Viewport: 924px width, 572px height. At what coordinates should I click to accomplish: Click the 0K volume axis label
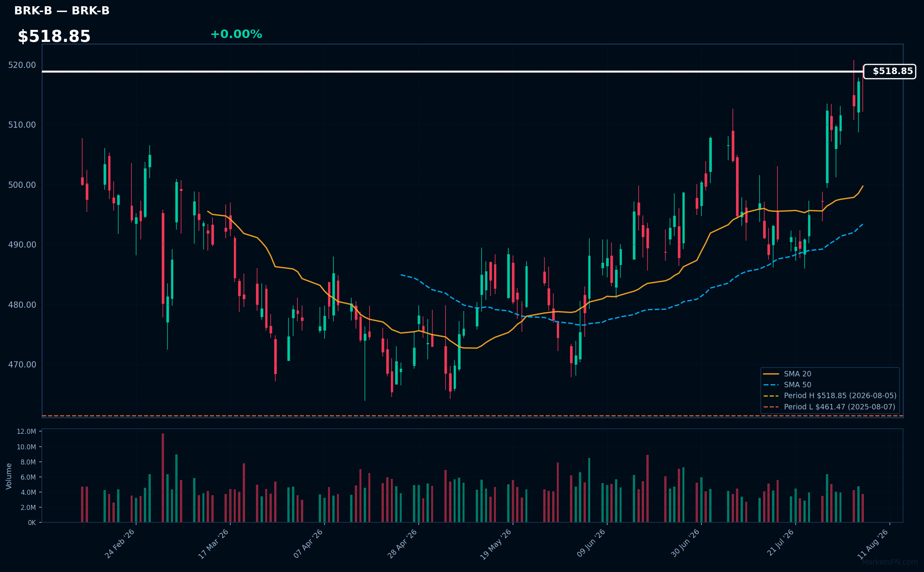pos(32,523)
